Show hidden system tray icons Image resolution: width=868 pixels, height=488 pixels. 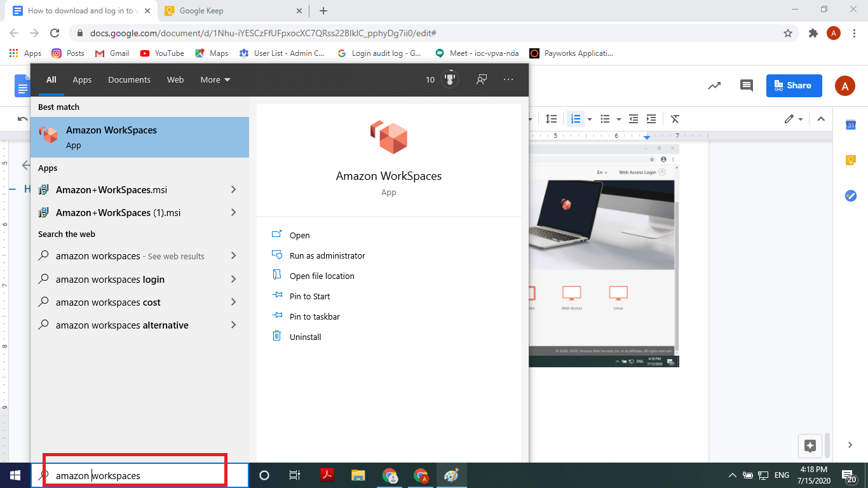coord(732,475)
